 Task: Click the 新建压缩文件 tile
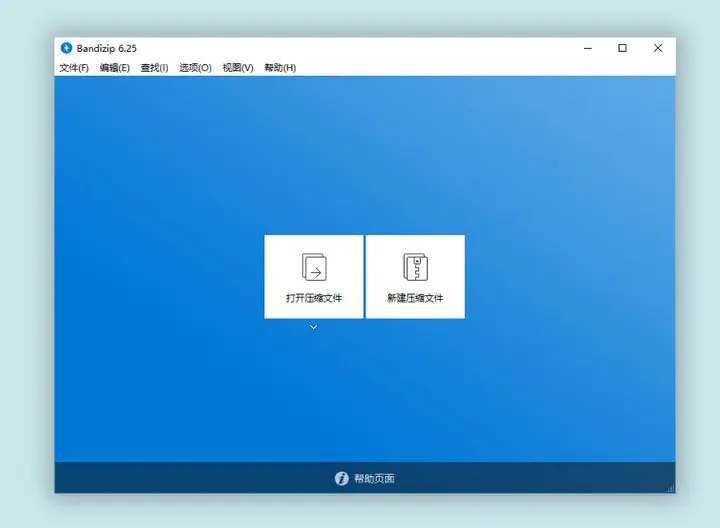(415, 276)
